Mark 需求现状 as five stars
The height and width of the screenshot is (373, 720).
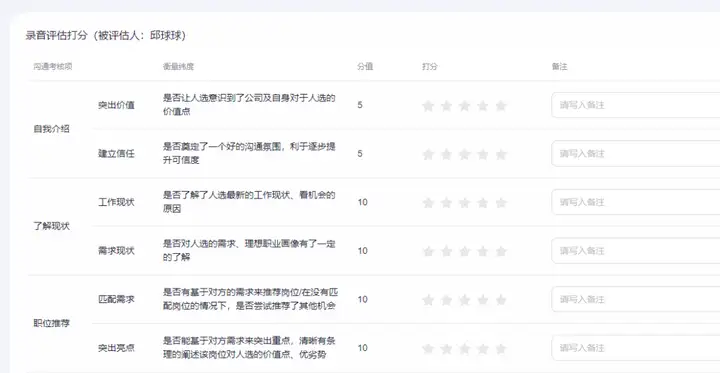pos(501,251)
